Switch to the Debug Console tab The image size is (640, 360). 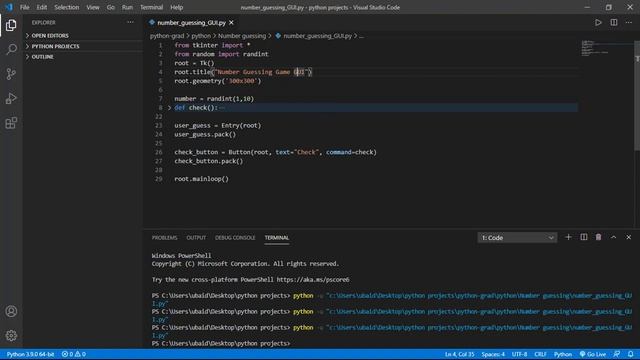(235, 238)
